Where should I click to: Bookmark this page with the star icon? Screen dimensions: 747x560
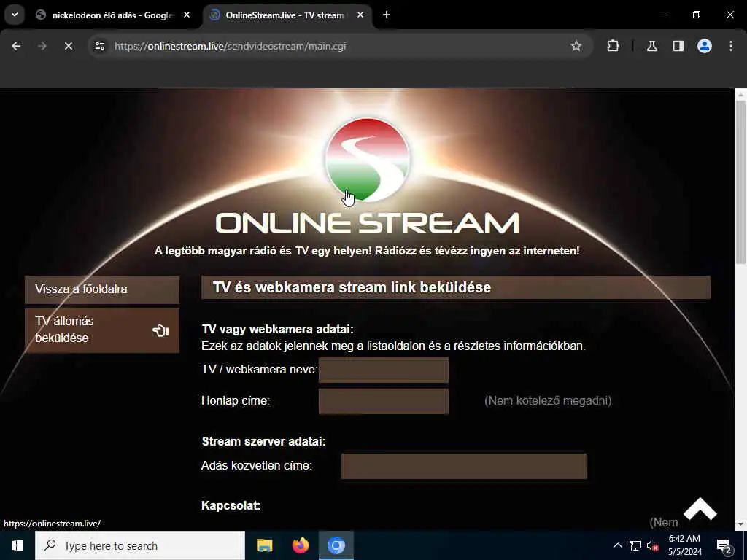pyautogui.click(x=576, y=46)
